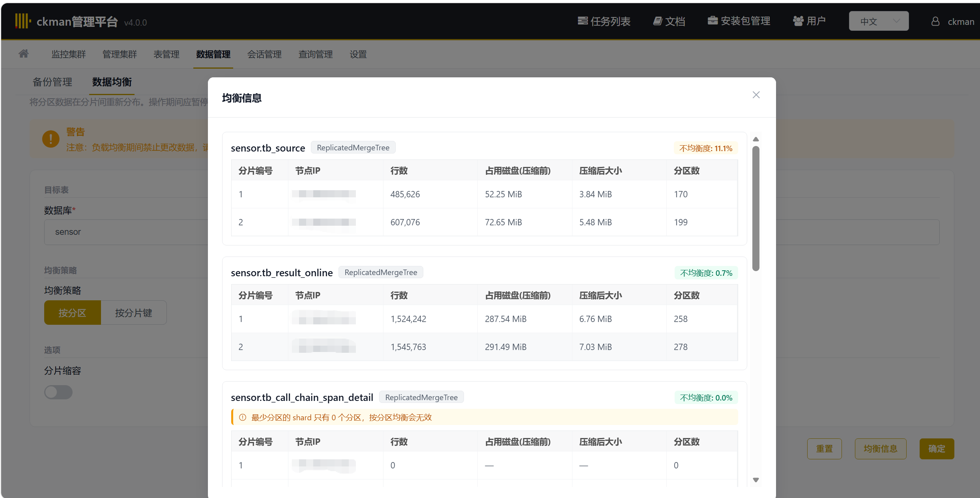
Task: Click the ckman user profile icon
Action: point(935,21)
